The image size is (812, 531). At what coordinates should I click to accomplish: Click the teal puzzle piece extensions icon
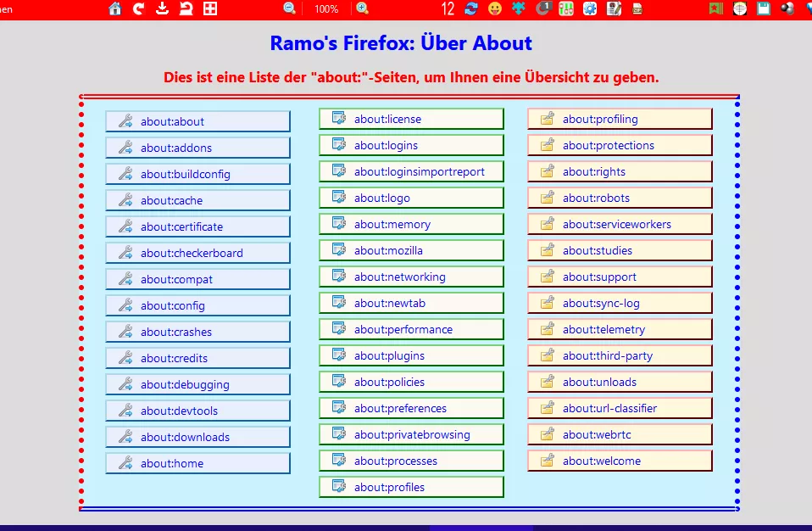point(519,8)
